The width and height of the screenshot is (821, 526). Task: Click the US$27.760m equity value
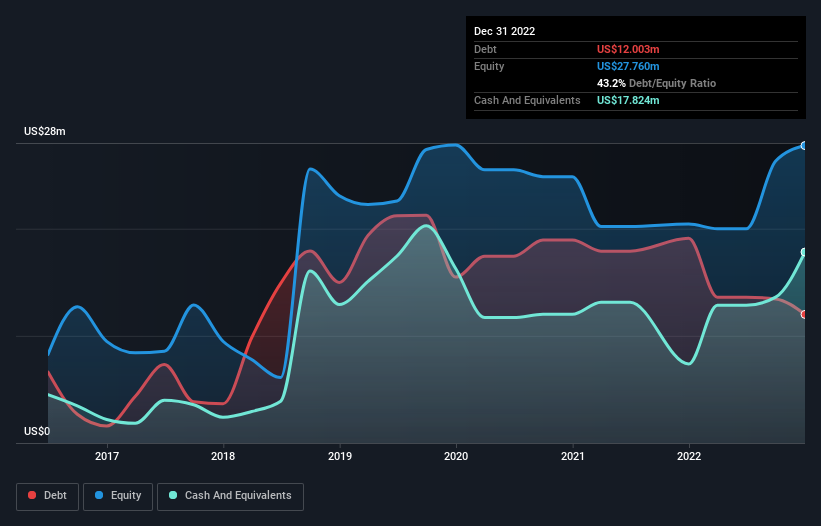pyautogui.click(x=628, y=66)
